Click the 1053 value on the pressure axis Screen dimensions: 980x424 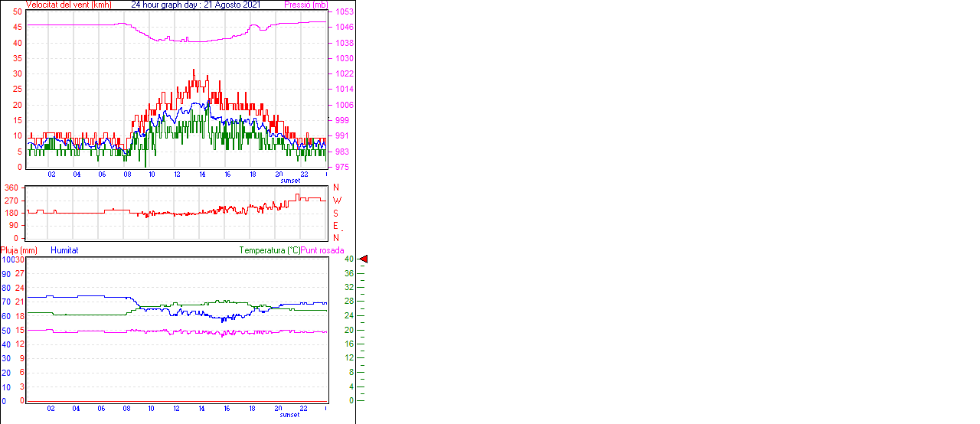[343, 12]
